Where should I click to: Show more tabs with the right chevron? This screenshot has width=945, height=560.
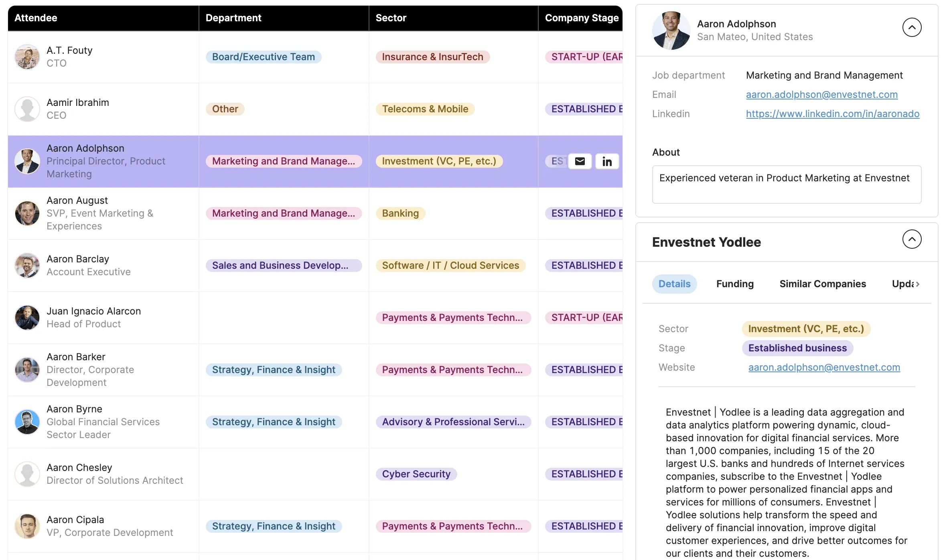click(917, 284)
